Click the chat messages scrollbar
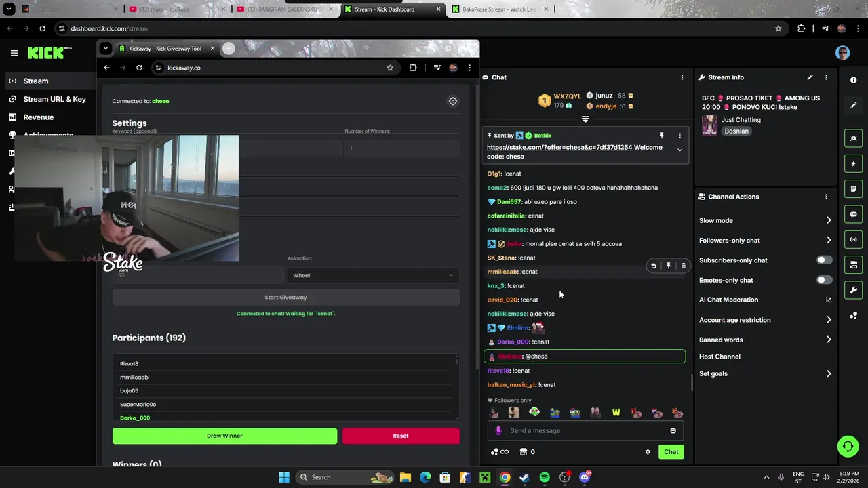This screenshot has height=488, width=868. pyautogui.click(x=691, y=383)
